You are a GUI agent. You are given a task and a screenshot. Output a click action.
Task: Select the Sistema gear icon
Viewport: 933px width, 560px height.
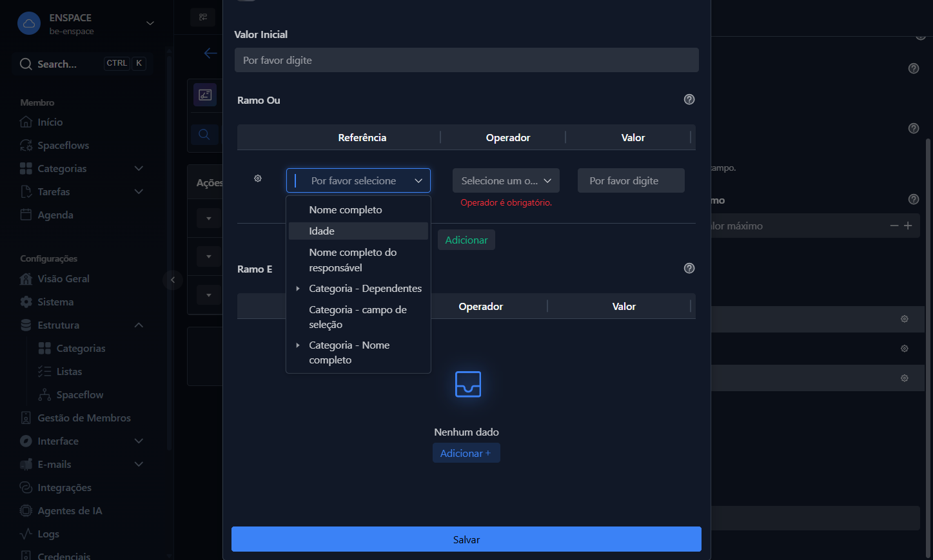[26, 302]
